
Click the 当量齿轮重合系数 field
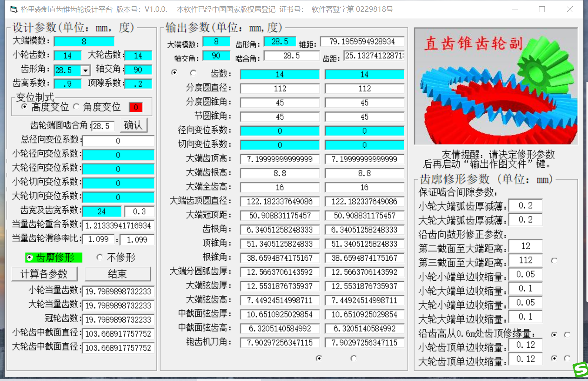(x=118, y=226)
